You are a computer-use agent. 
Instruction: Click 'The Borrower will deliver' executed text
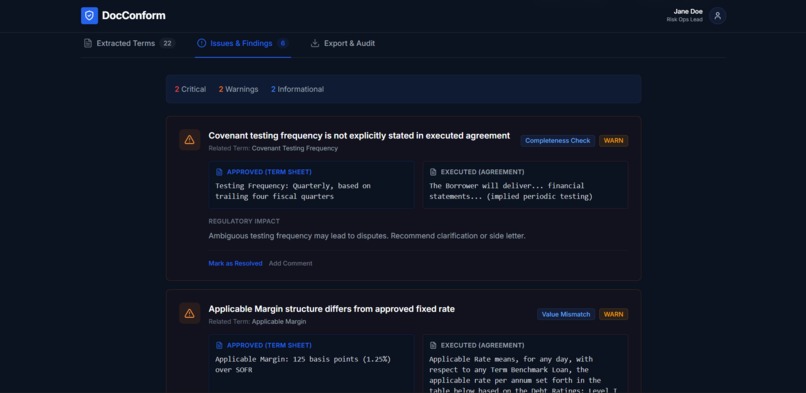click(511, 191)
